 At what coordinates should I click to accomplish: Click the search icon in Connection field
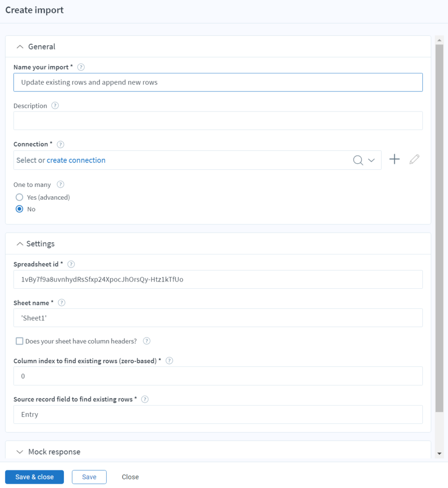pyautogui.click(x=358, y=160)
